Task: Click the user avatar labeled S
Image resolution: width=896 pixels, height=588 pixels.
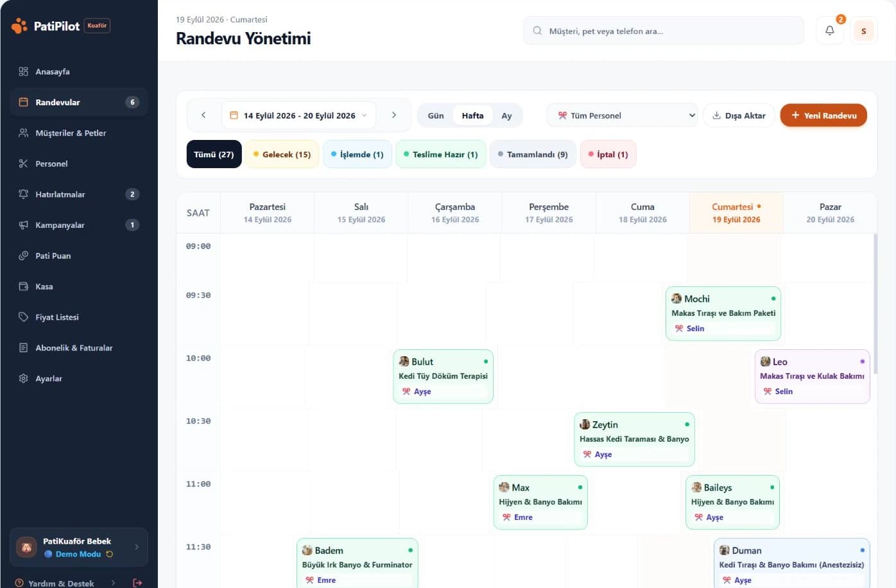Action: click(863, 31)
